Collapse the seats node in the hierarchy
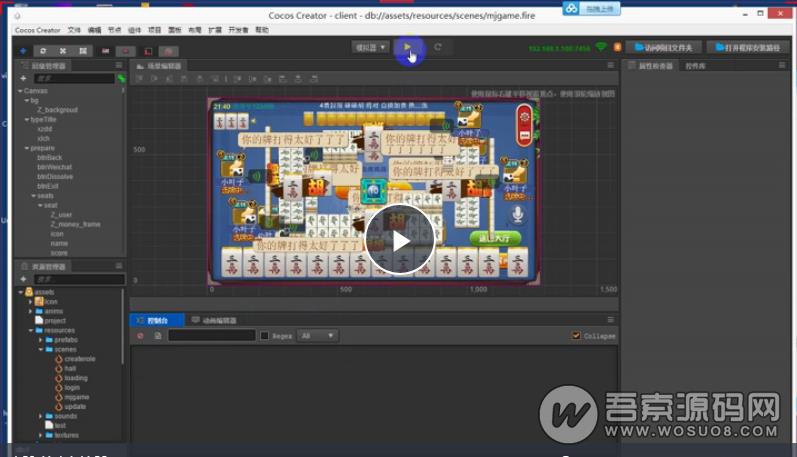Image resolution: width=797 pixels, height=457 pixels. [x=34, y=196]
